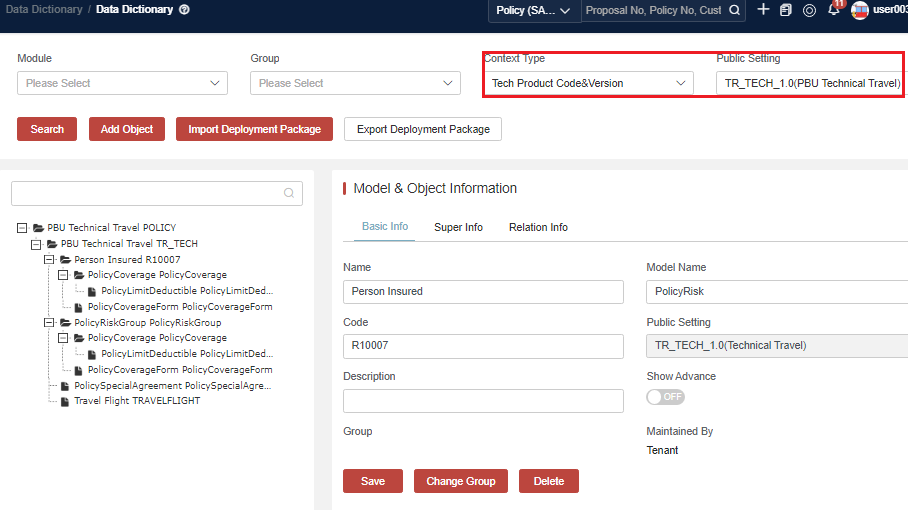Expand the Policy selector in the top bar
Screen dimensions: 908x510
[535, 10]
